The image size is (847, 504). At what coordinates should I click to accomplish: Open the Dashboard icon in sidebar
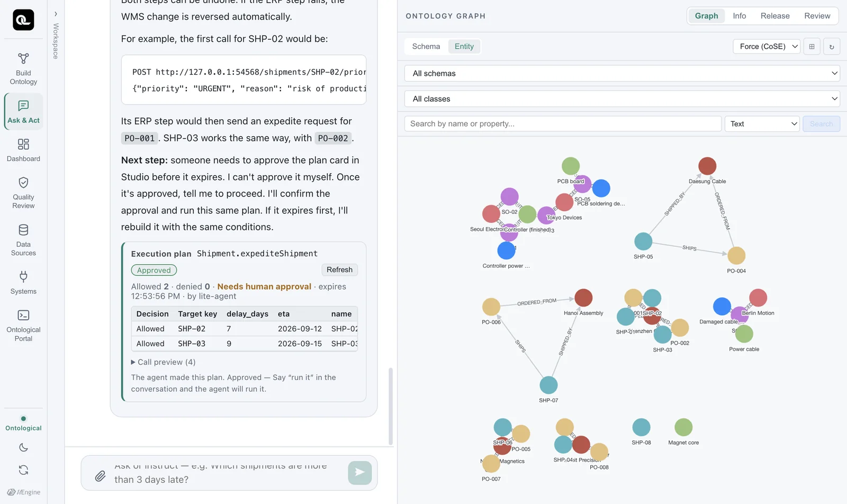(x=23, y=144)
